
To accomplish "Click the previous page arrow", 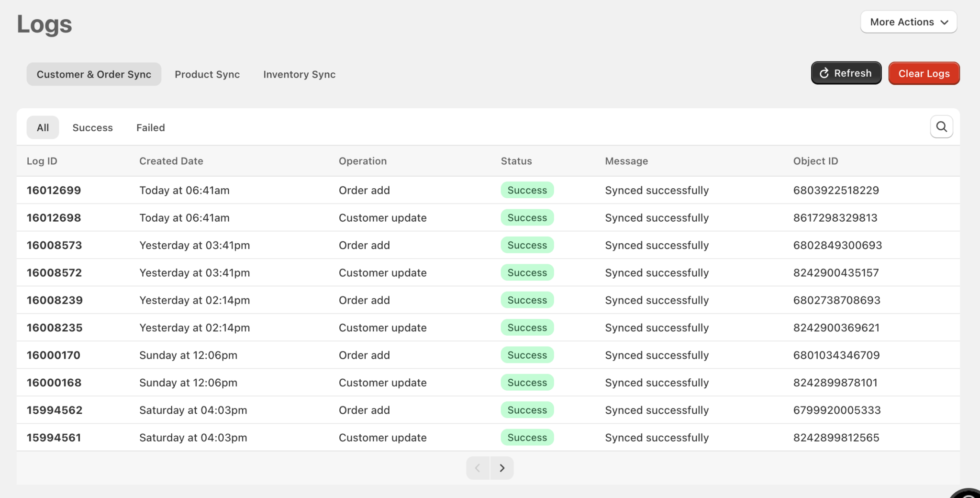I will click(x=478, y=468).
